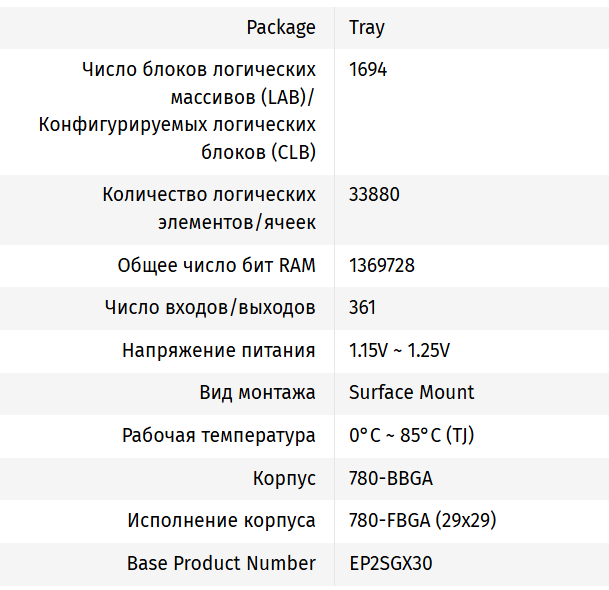Viewport: 609px width, 590px height.
Task: Select the value 780-FBGA (29x29)
Action: coord(423,520)
